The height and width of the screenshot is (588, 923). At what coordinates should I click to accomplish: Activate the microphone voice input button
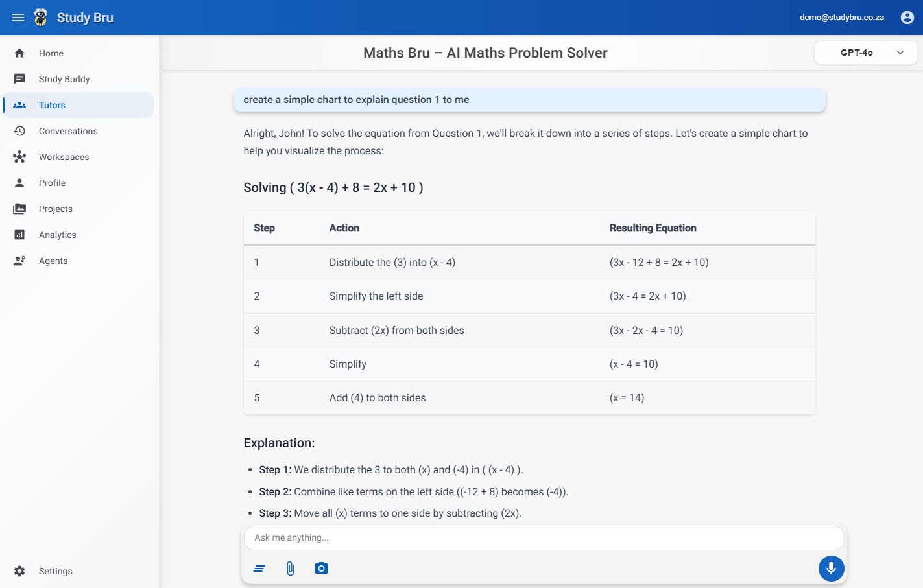click(x=831, y=569)
